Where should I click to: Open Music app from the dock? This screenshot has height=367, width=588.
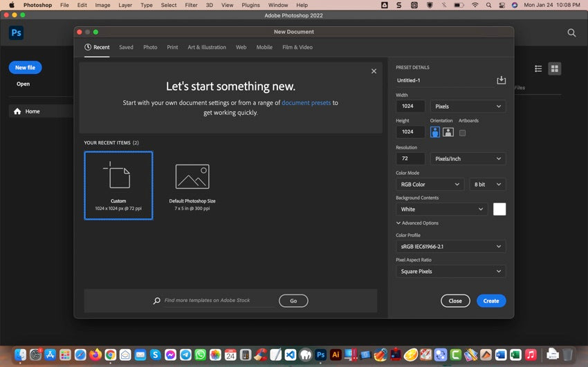531,355
